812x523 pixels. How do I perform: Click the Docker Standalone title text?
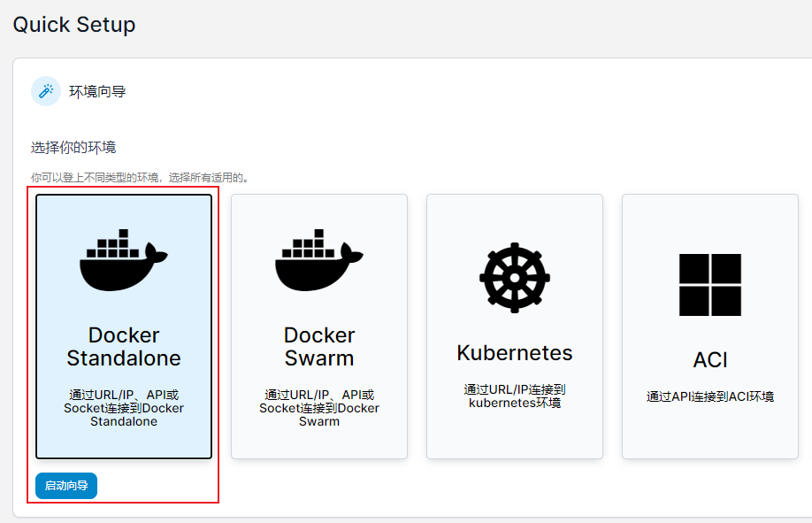124,347
